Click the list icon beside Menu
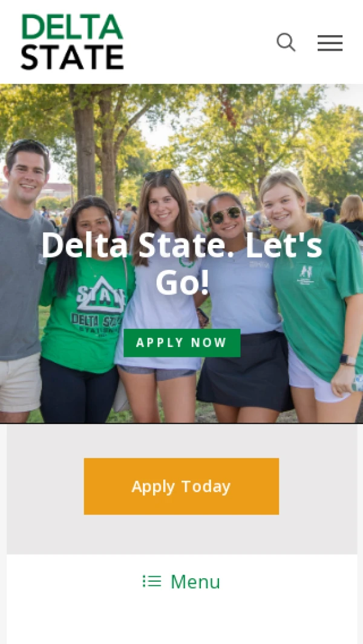 pyautogui.click(x=152, y=581)
